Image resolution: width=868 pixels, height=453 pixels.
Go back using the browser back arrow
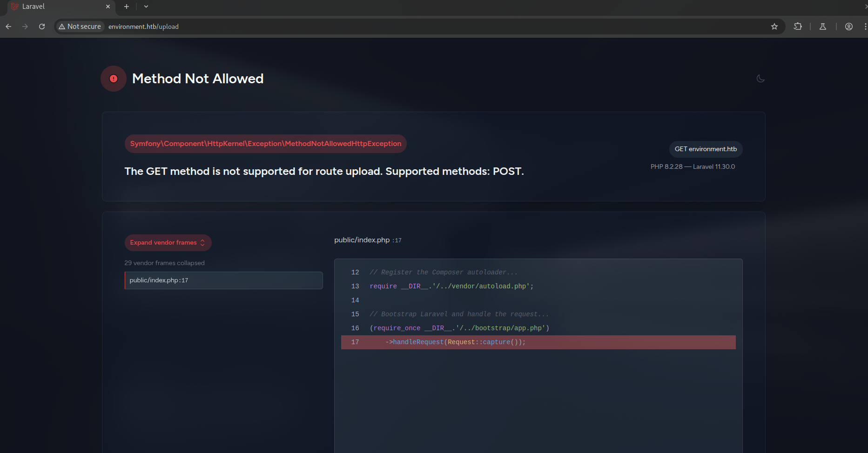[8, 27]
